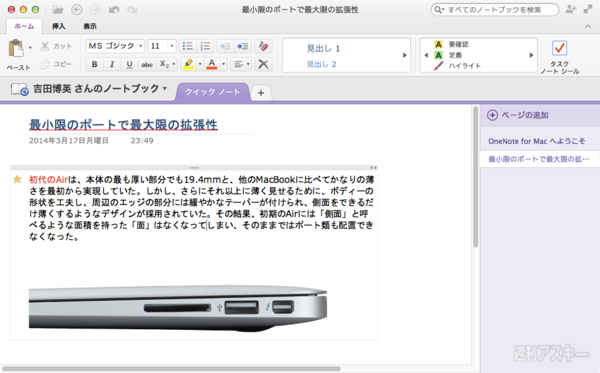Click the vertical page scrollbar
The width and height of the screenshot is (600, 373).
click(x=476, y=177)
